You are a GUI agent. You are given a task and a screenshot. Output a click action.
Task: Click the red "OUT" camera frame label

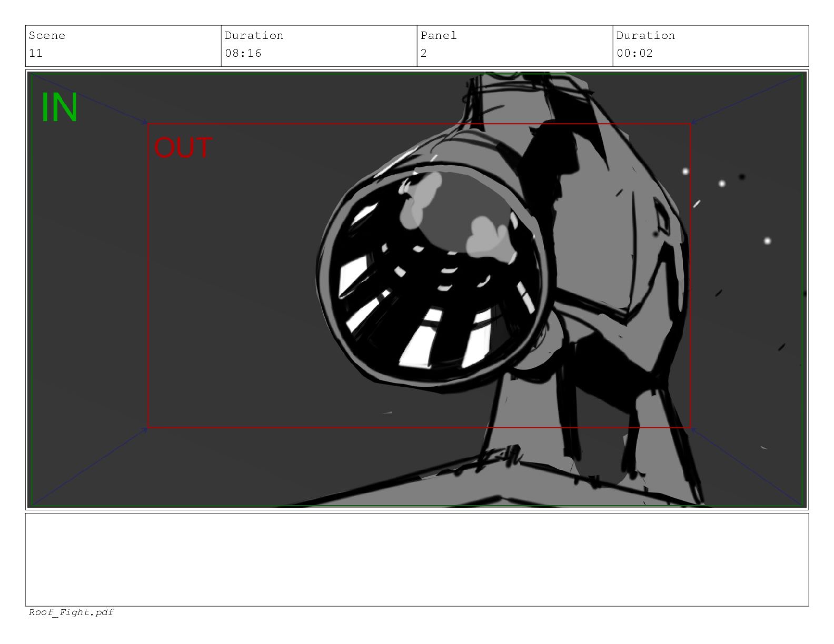click(x=183, y=147)
